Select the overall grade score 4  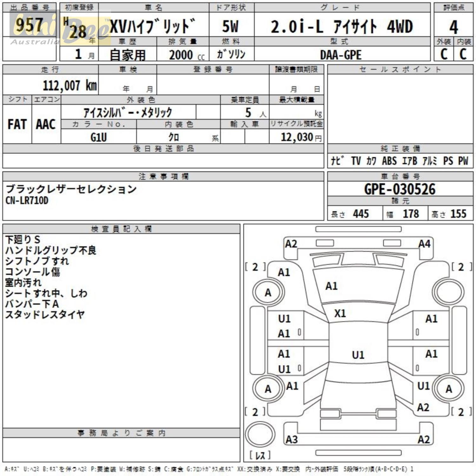pos(453,27)
